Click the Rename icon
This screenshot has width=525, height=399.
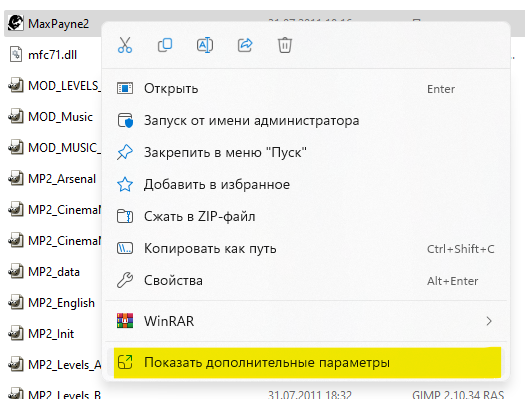coord(205,45)
